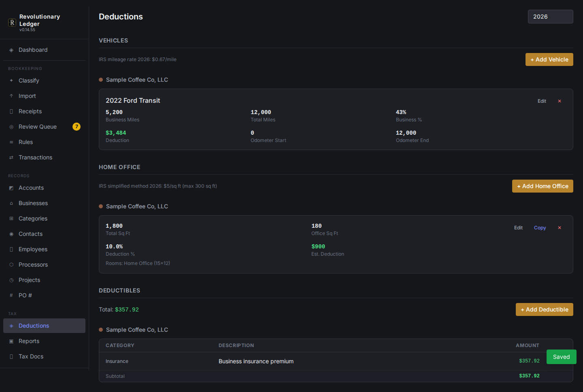This screenshot has height=392, width=583.
Task: Click the Add Deductible button
Action: click(x=544, y=309)
